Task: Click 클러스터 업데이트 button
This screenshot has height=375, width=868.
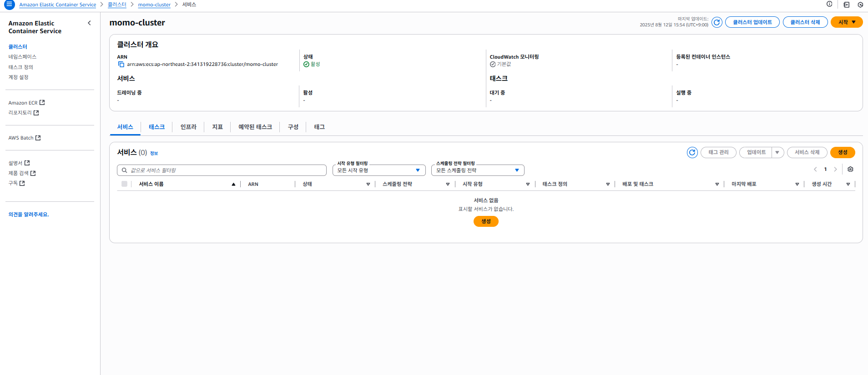Action: pyautogui.click(x=752, y=22)
